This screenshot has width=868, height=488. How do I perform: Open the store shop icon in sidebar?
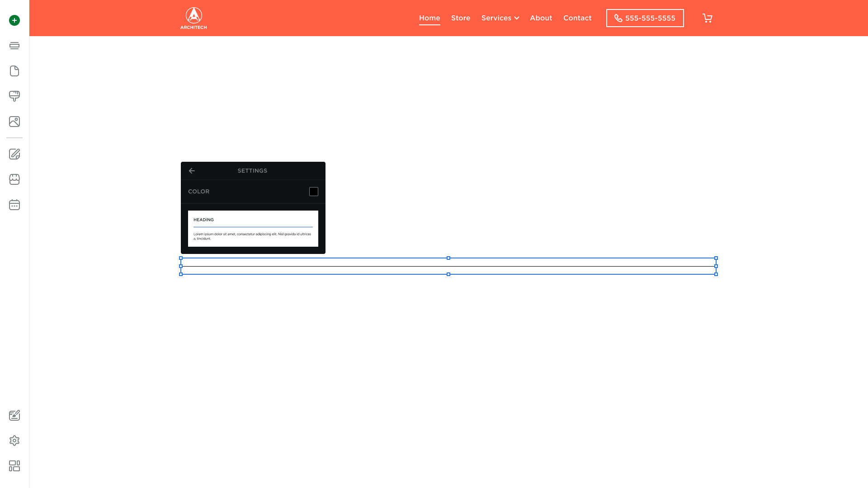point(14,179)
